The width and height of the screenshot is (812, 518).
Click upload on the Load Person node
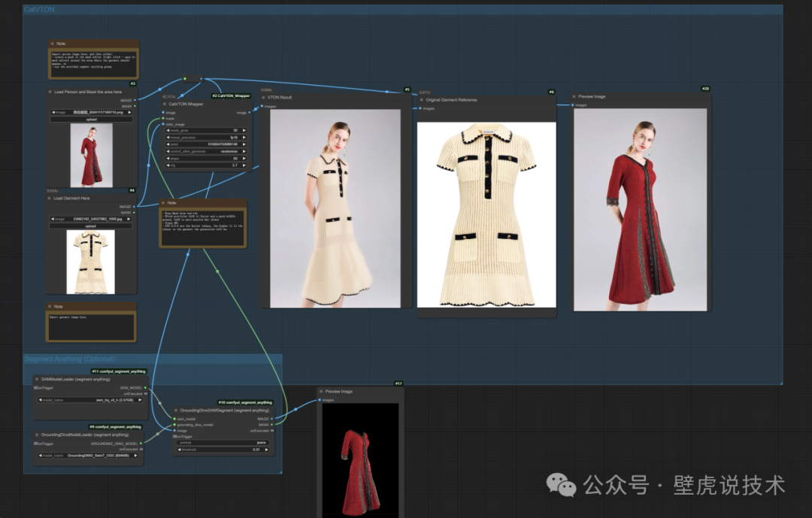[90, 118]
